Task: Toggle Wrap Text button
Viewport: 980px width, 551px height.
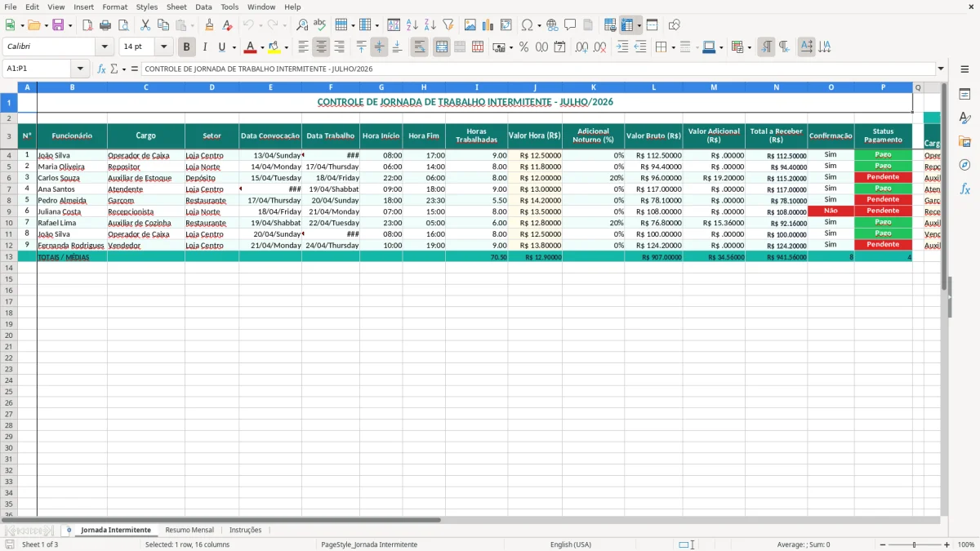Action: tap(419, 47)
